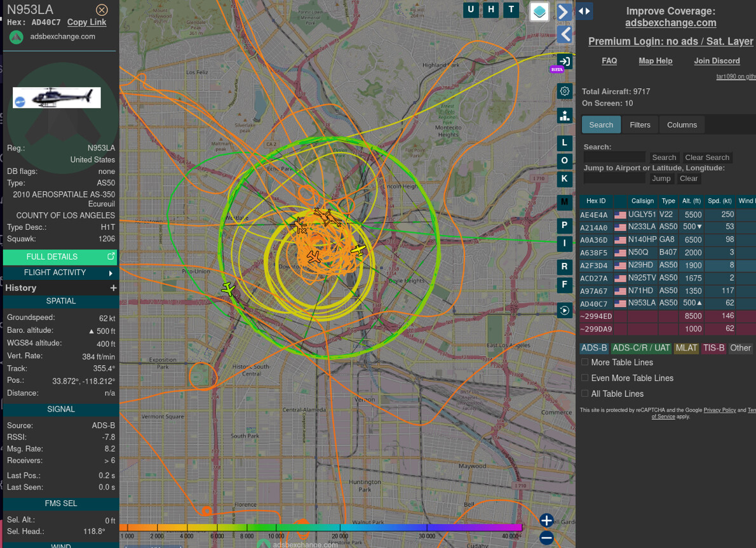Click the T map toggle button
The width and height of the screenshot is (756, 548).
coord(511,10)
